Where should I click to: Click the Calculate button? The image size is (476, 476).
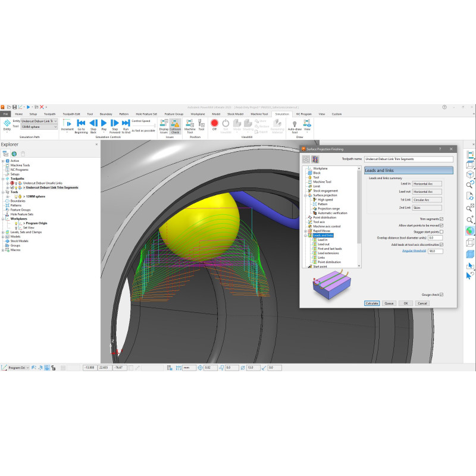tap(372, 303)
